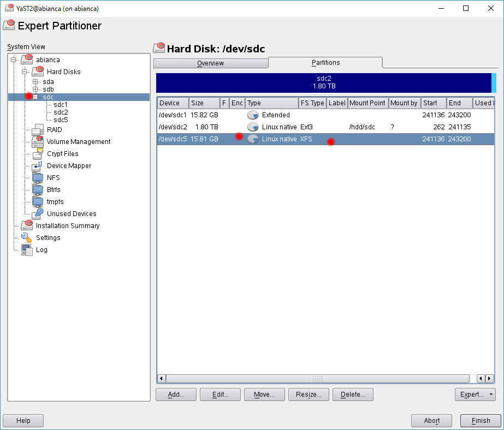The height and width of the screenshot is (430, 504).
Task: Click the dark blue sdc2 1.80 TB bar
Action: (324, 82)
